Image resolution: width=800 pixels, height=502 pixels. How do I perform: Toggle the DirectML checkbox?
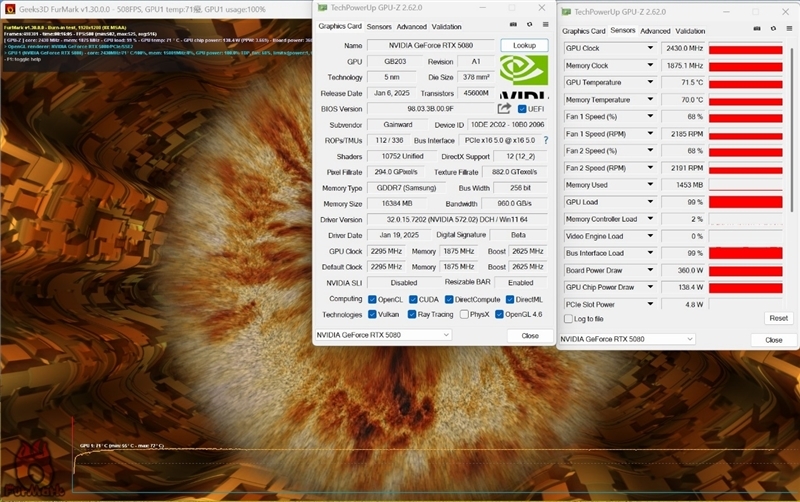point(510,299)
